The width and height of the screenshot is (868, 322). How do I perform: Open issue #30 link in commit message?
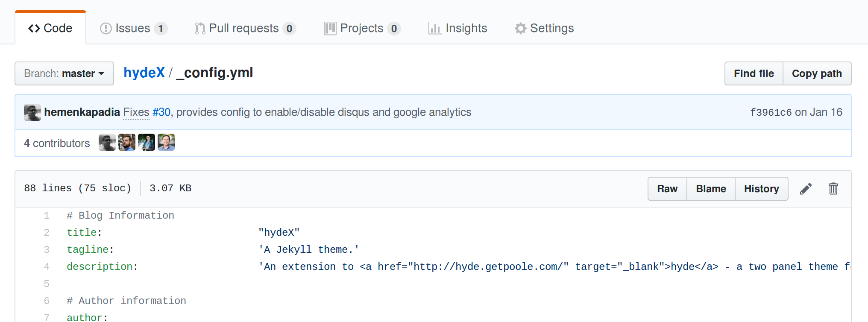coord(161,112)
